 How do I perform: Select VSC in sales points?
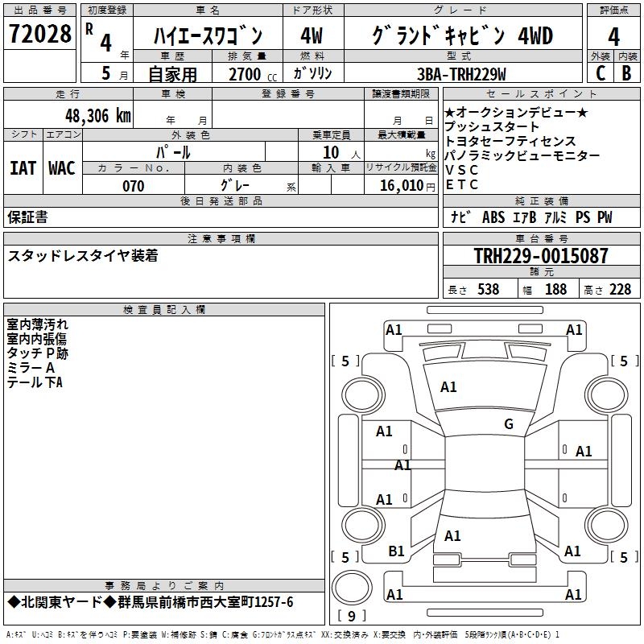pos(461,170)
